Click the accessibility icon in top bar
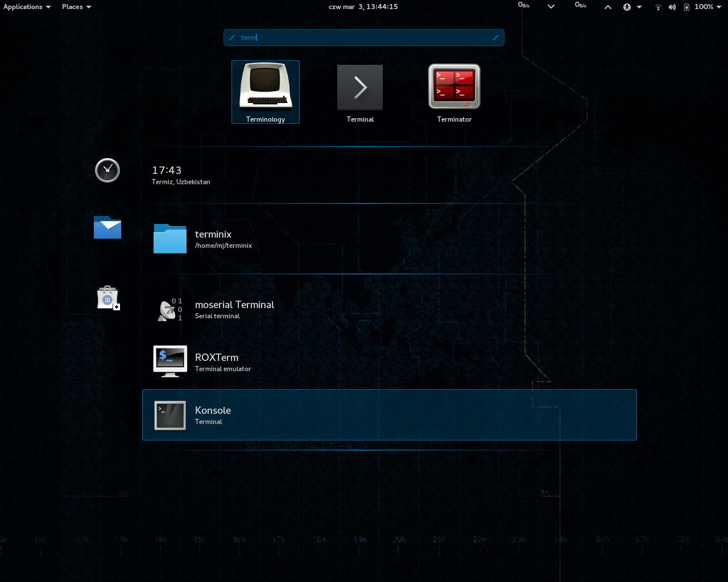Image resolution: width=728 pixels, height=582 pixels. pos(627,7)
